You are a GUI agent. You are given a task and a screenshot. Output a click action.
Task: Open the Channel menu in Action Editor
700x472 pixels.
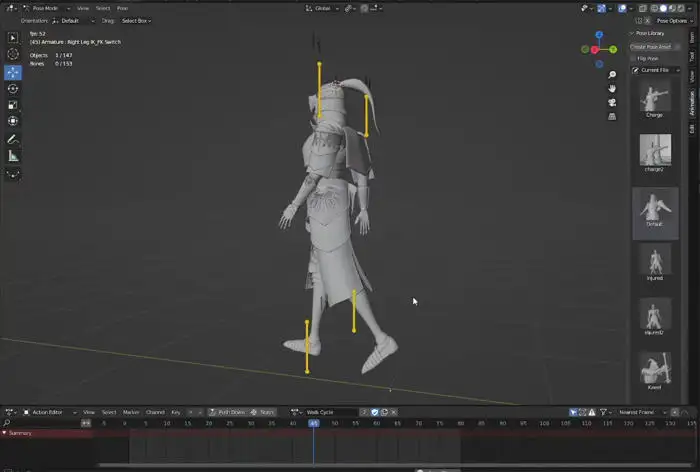[x=155, y=412]
